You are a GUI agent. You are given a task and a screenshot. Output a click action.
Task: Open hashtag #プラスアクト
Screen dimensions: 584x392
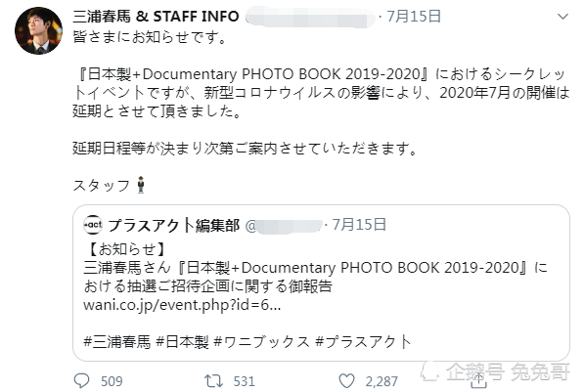tap(363, 341)
